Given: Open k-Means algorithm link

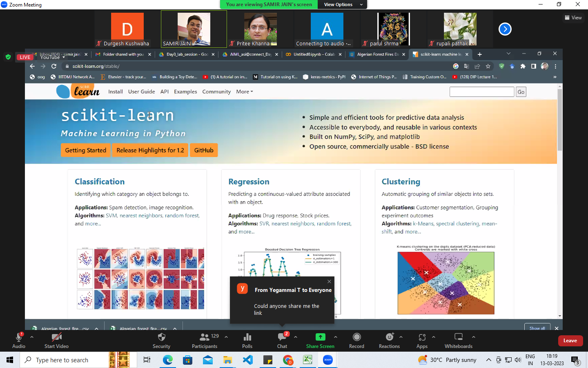Looking at the screenshot, I should pos(423,224).
